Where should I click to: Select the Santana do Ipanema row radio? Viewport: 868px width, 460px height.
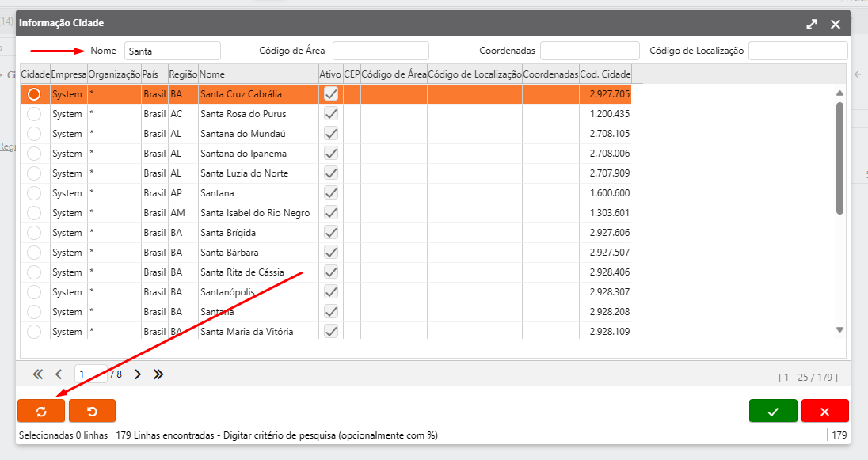34,154
